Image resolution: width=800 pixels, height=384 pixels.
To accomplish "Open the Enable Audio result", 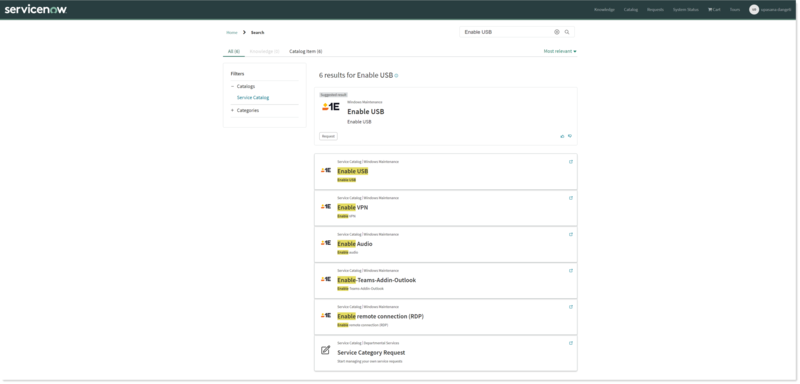I will tap(355, 244).
